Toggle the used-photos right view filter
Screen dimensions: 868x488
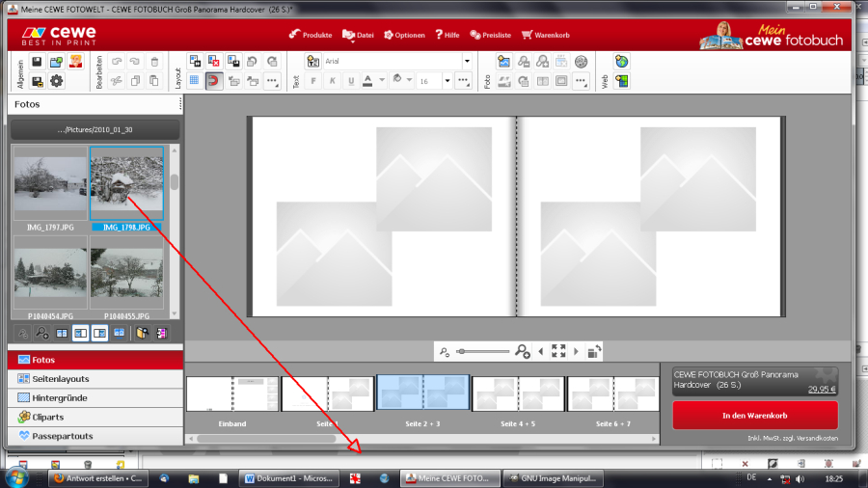tap(99, 333)
